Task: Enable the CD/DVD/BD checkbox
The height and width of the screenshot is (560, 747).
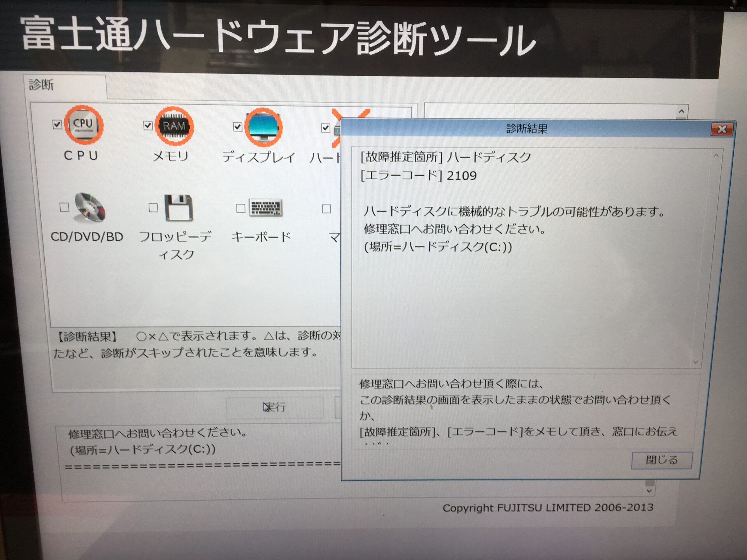Action: 65,207
